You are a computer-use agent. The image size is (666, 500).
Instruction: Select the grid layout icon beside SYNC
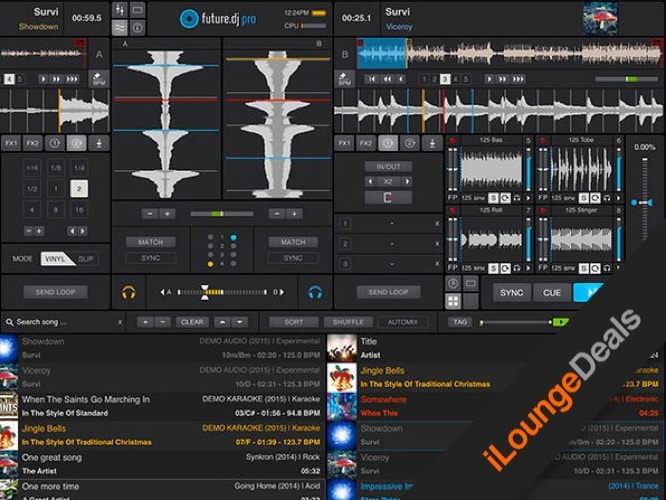point(453,301)
